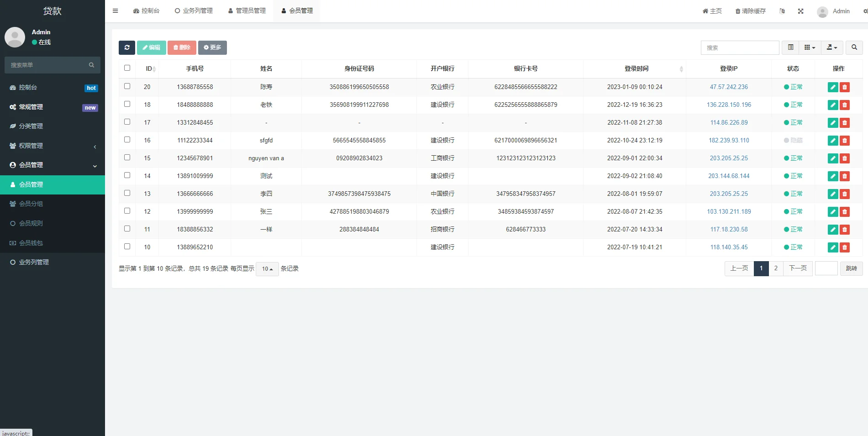
Task: Open the export data dropdown
Action: (831, 47)
